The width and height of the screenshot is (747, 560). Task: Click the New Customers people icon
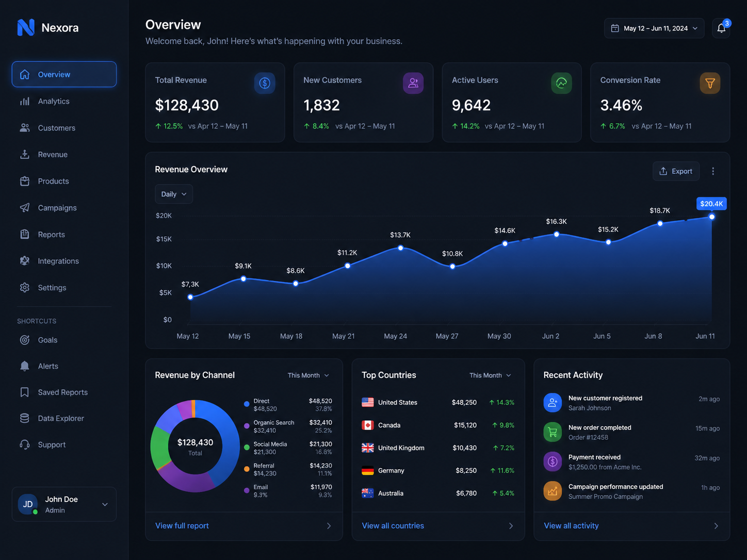click(413, 83)
